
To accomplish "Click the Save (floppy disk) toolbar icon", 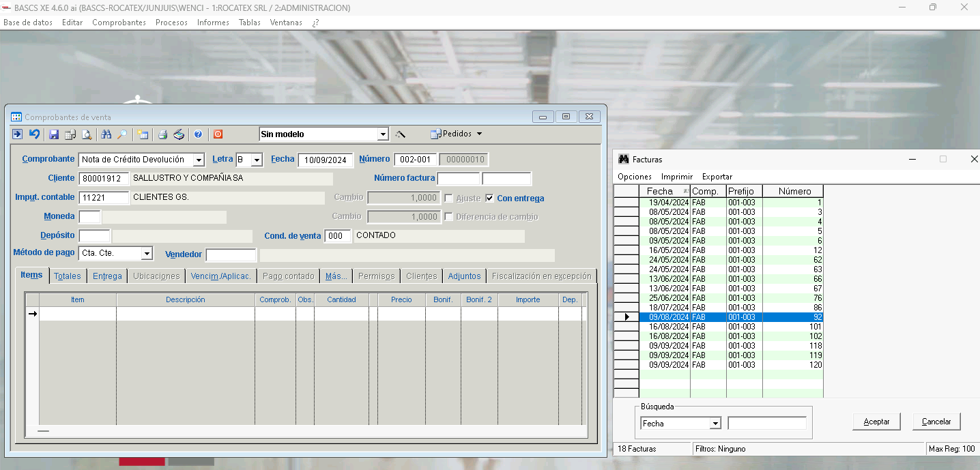I will (54, 134).
